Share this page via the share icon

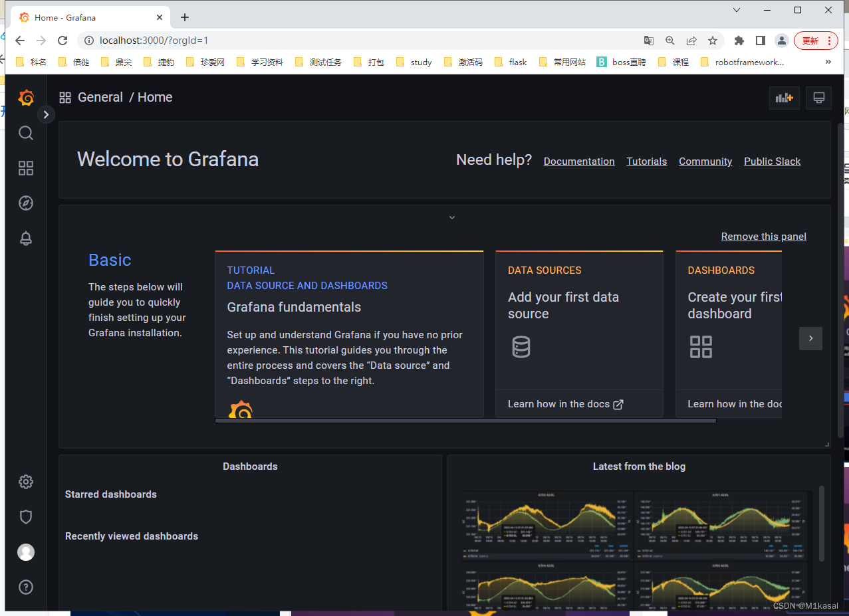[691, 41]
